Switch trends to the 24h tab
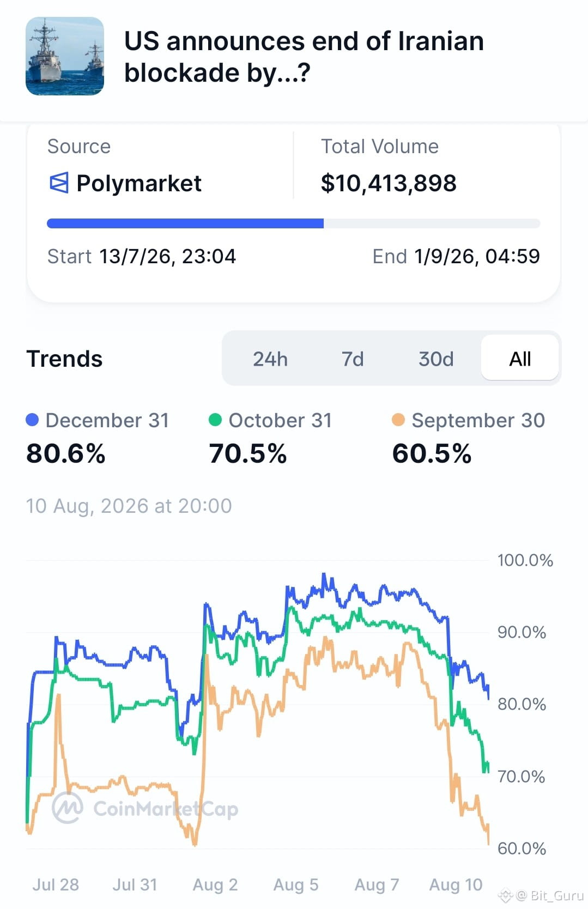This screenshot has width=588, height=909. point(270,359)
